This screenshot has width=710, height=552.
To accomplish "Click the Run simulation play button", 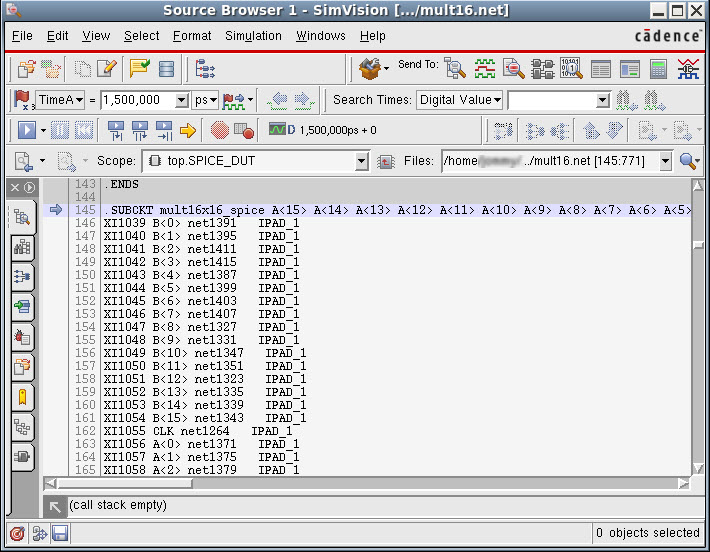I will [x=27, y=130].
